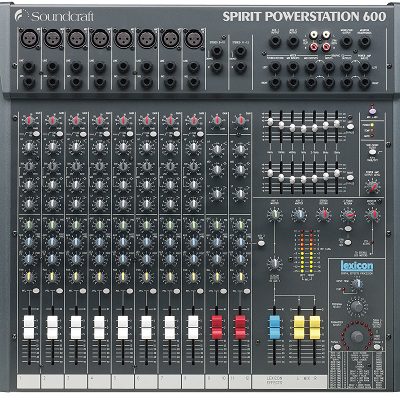
Task: Adjust channel 1 top white EQ knob
Action: coord(29,146)
